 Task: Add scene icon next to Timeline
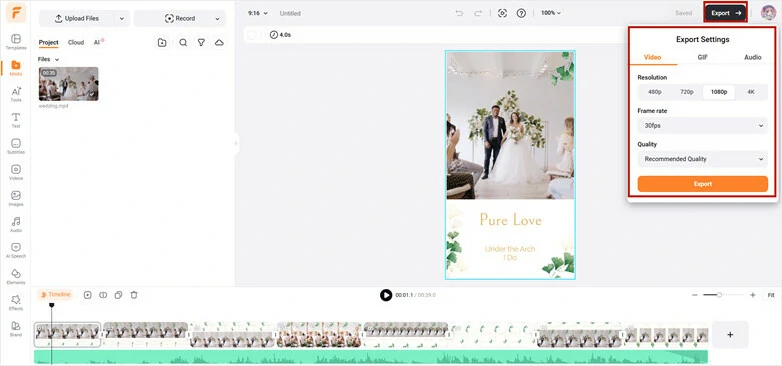point(88,295)
